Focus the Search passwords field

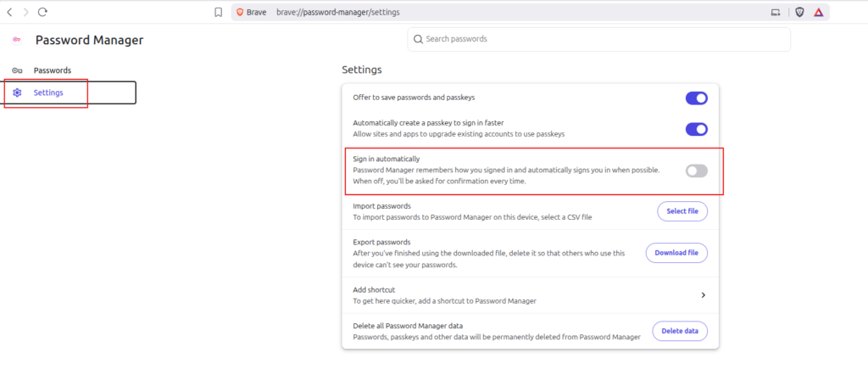(599, 39)
